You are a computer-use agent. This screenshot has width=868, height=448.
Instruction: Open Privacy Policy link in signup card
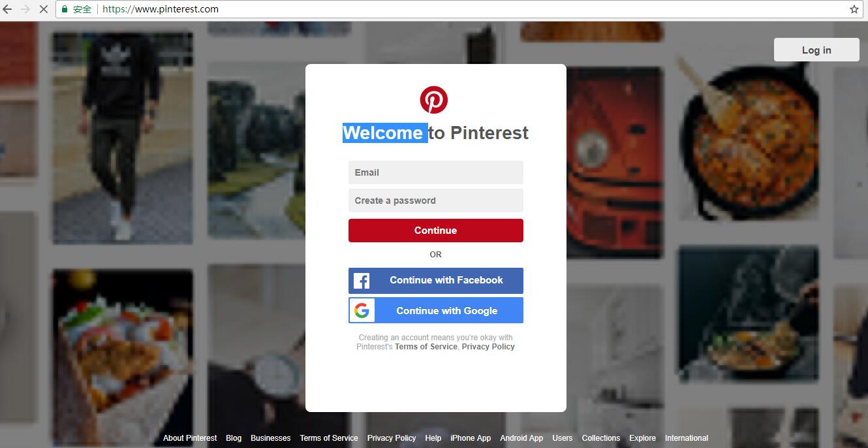[488, 347]
